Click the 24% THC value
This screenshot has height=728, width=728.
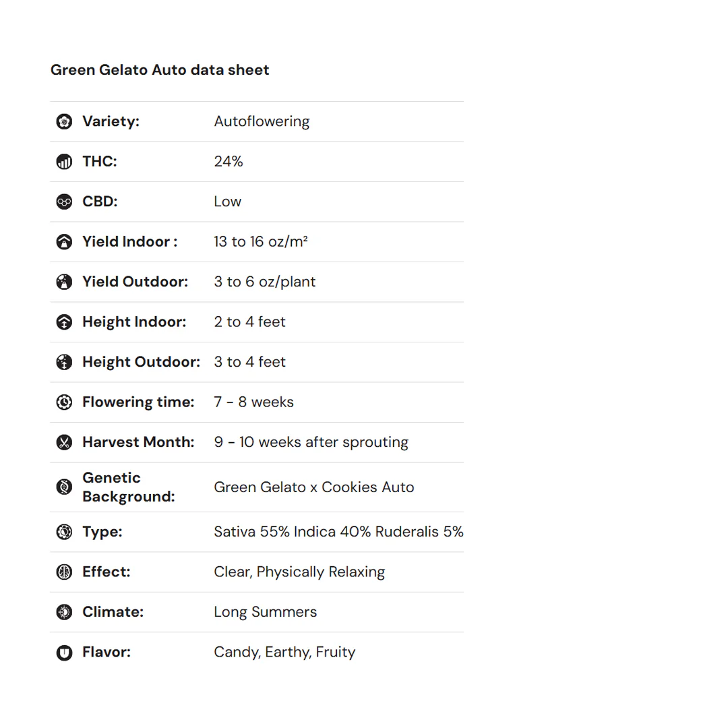tap(229, 162)
